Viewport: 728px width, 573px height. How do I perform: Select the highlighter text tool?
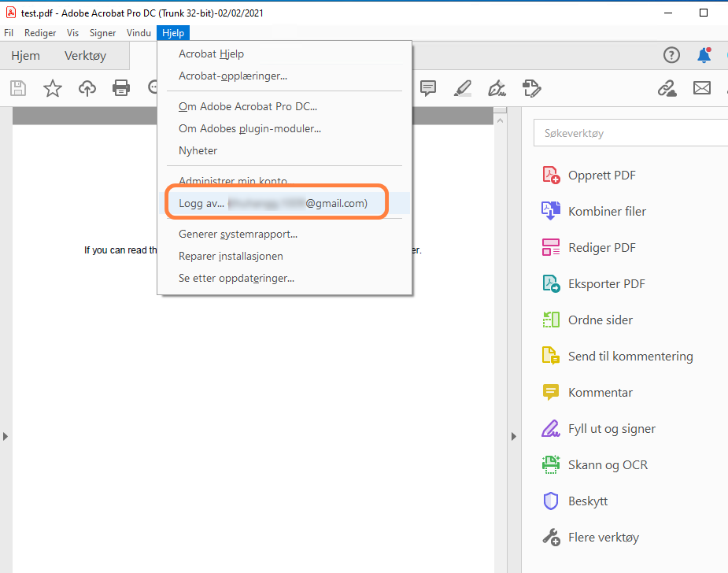point(463,88)
